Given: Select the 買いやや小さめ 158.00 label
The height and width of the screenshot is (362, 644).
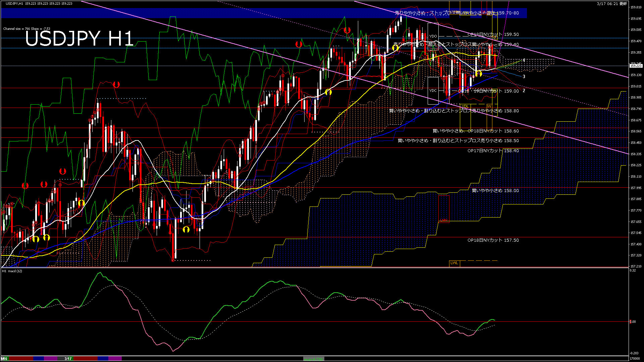Looking at the screenshot, I should (495, 191).
